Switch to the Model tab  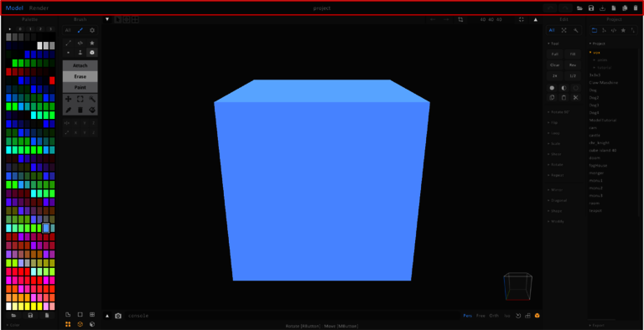(x=14, y=8)
